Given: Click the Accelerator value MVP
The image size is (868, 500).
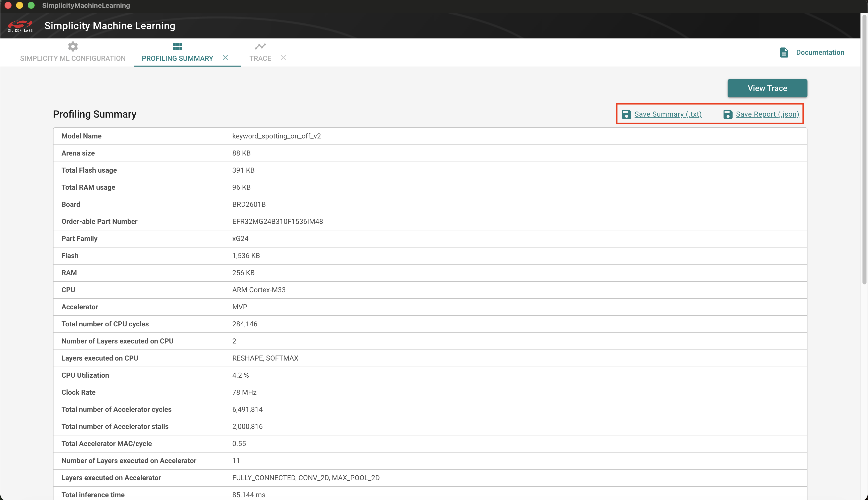Looking at the screenshot, I should tap(240, 307).
